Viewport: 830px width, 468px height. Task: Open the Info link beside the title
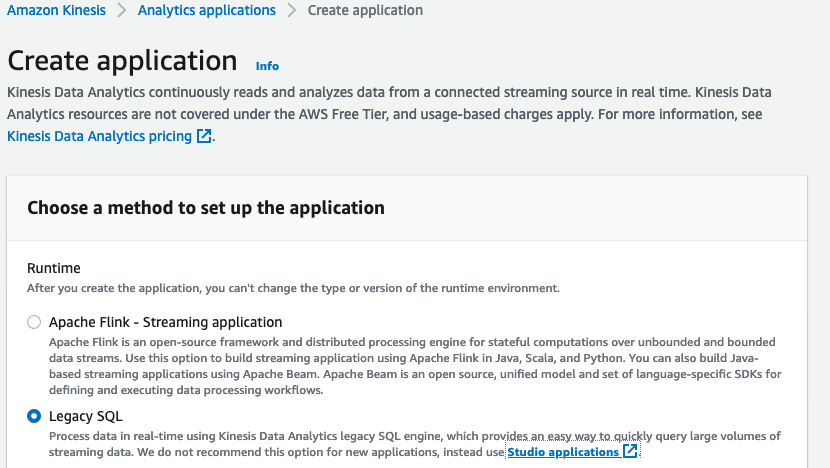click(x=267, y=66)
